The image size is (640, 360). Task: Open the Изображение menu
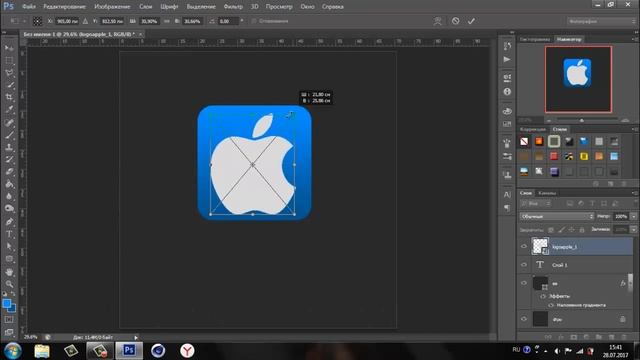112,7
